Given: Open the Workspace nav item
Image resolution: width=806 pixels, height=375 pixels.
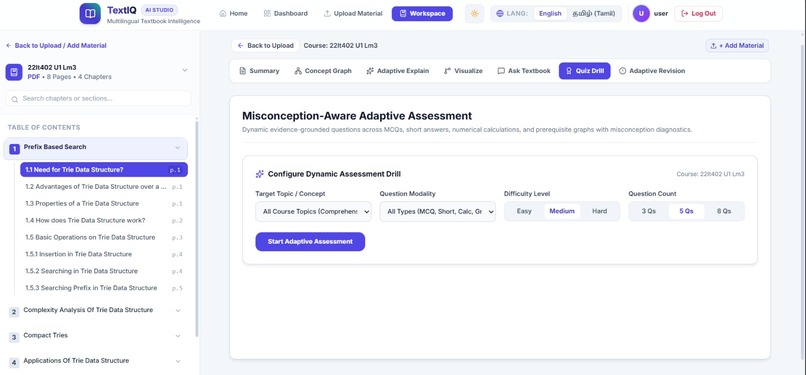Looking at the screenshot, I should [x=422, y=13].
